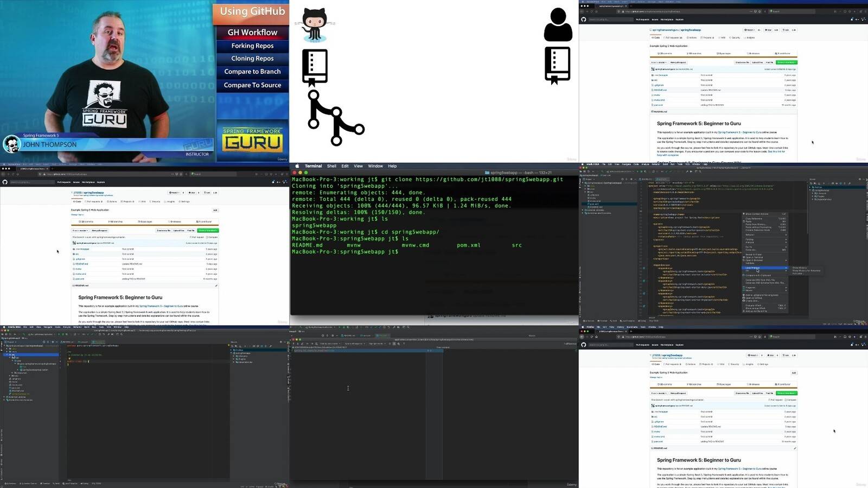Open the Shell menu in the Terminal menu bar

(331, 166)
